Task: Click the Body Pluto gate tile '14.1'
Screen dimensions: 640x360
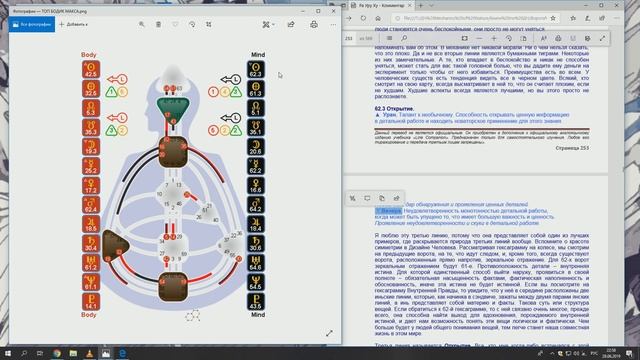Action: coord(91,302)
